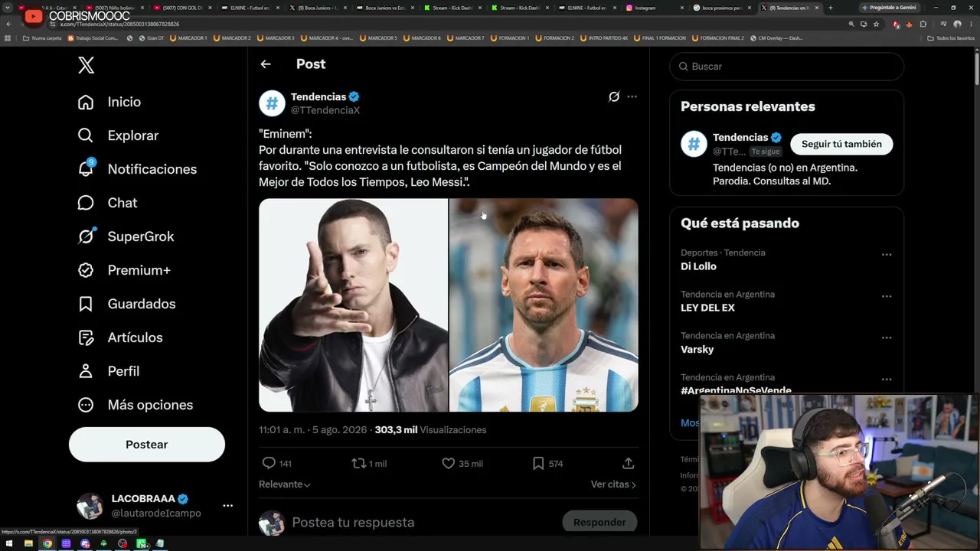The width and height of the screenshot is (980, 551).
Task: Open SuperGrok from the sidebar
Action: 126,236
